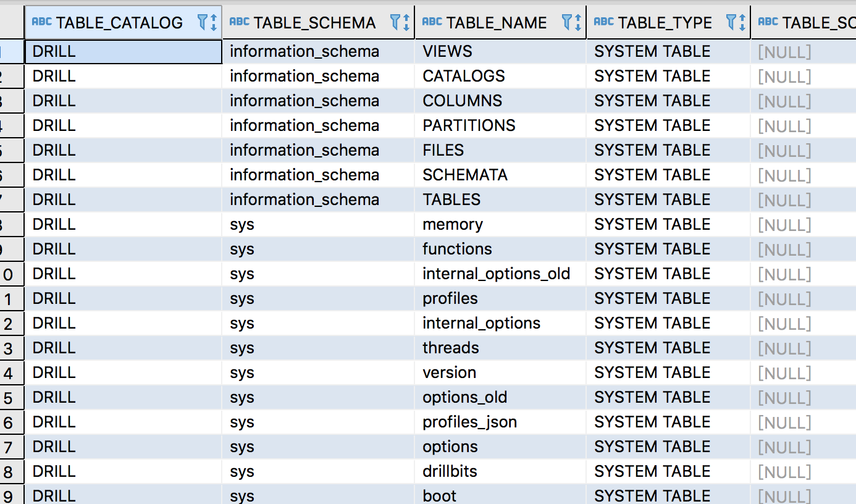The width and height of the screenshot is (856, 504).
Task: Select the drillbits cell
Action: pos(501,471)
